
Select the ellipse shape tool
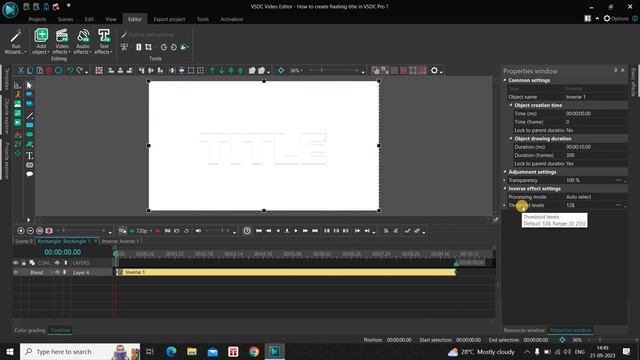[29, 135]
